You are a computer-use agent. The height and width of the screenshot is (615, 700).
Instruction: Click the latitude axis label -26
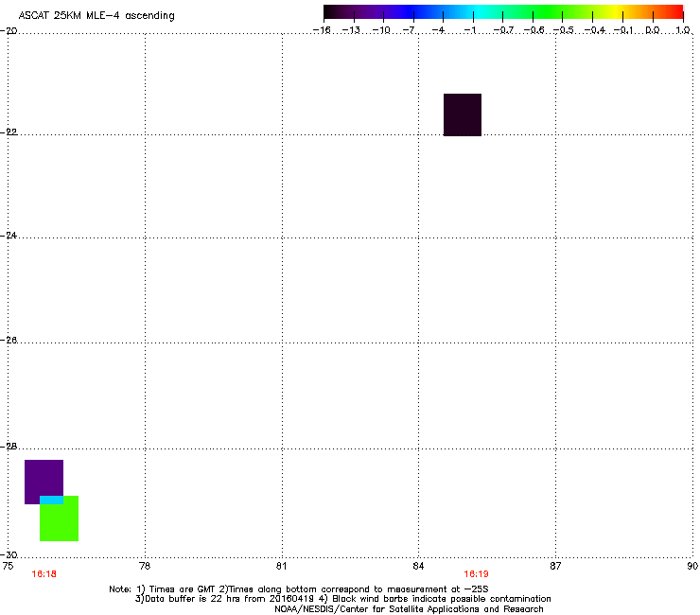[9, 340]
